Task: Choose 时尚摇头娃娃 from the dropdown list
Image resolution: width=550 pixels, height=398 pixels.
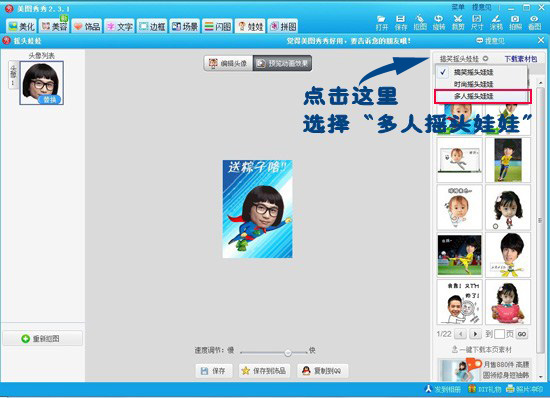Action: pos(481,84)
